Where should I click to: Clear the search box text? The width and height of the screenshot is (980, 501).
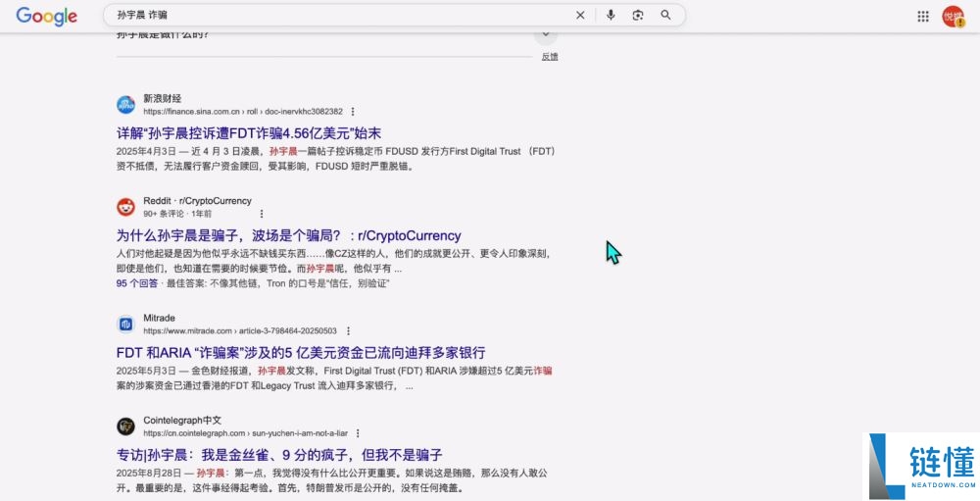click(x=580, y=15)
